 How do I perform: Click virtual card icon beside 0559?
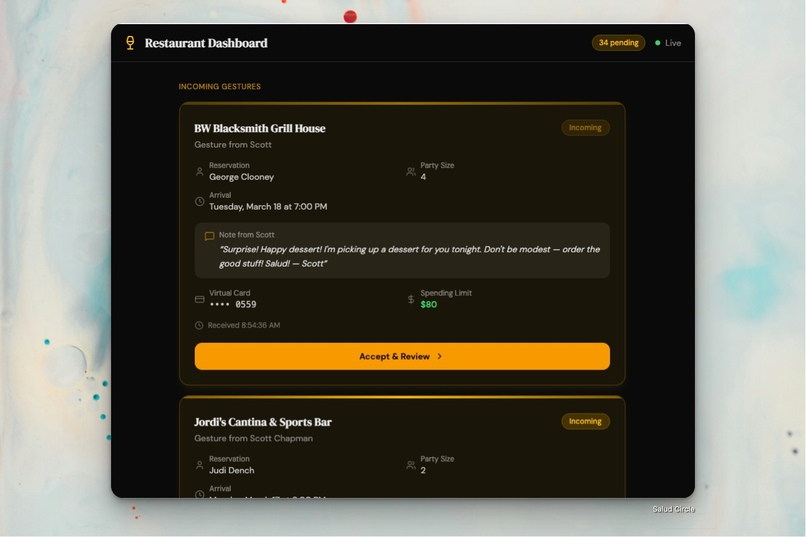tap(199, 299)
